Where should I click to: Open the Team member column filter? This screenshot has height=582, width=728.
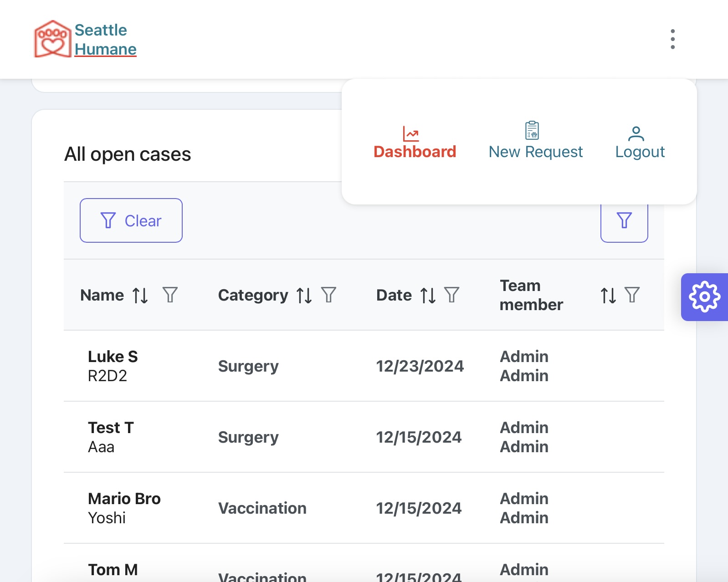[632, 295]
